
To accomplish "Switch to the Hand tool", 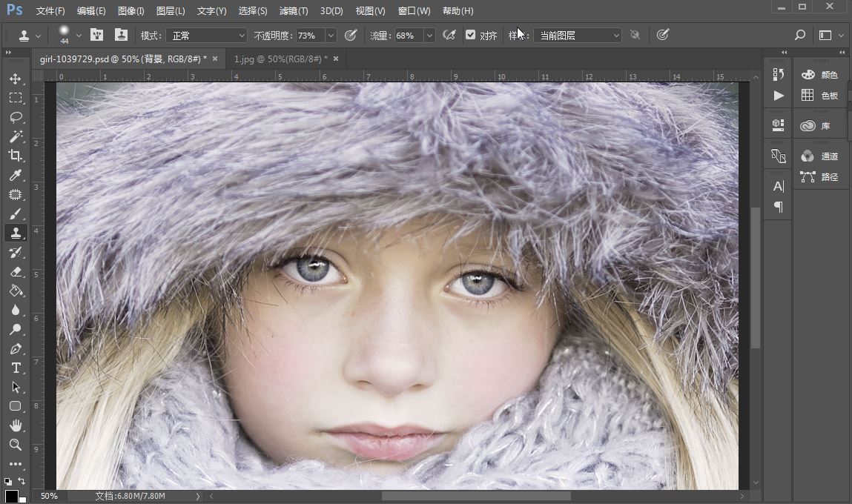I will tap(15, 425).
